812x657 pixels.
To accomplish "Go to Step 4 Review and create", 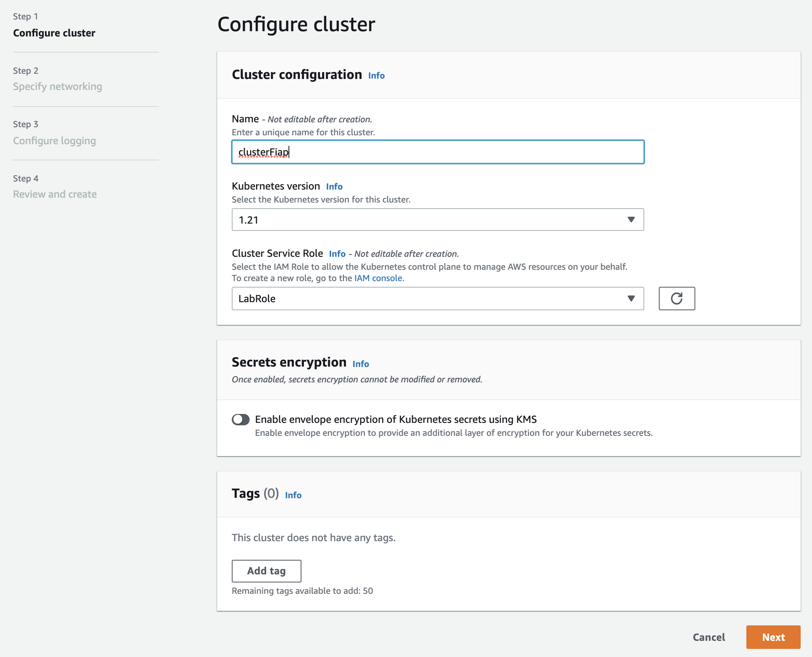I will (x=55, y=194).
